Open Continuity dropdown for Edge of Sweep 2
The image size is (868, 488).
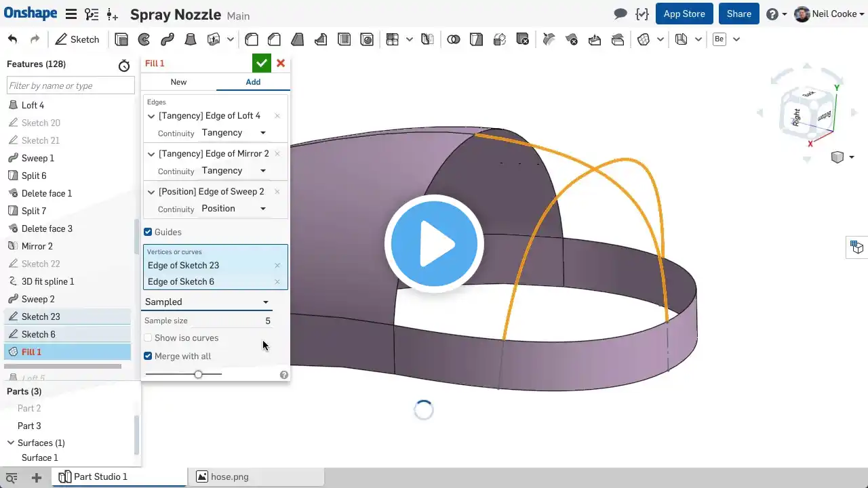tap(234, 209)
